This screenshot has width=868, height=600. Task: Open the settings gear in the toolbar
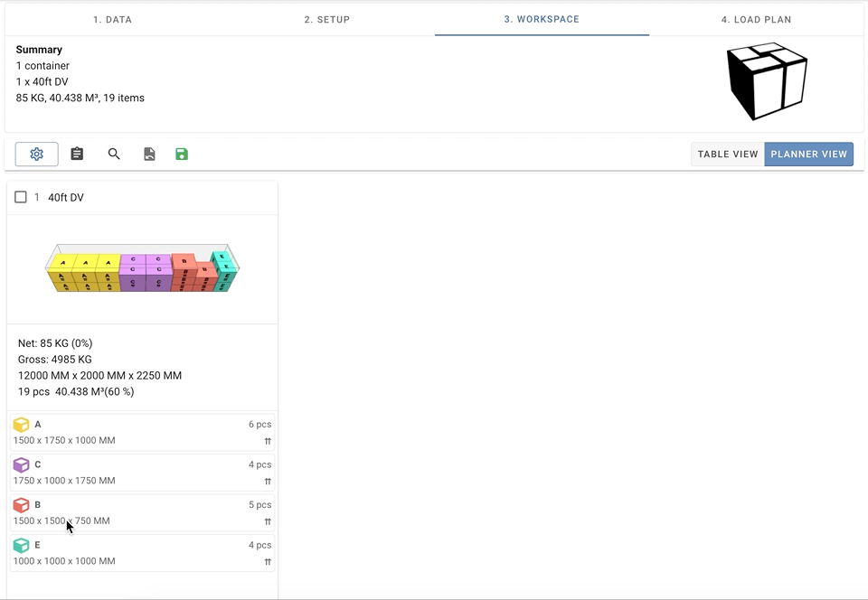[x=36, y=155]
